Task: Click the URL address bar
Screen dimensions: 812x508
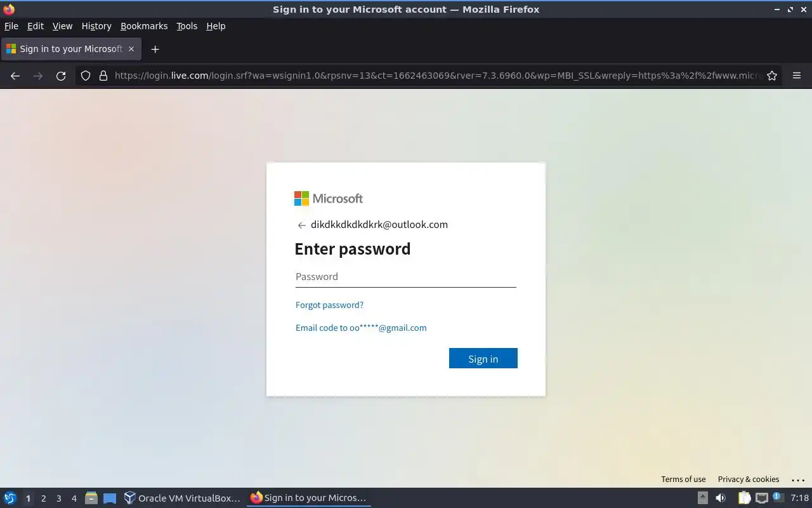Action: pyautogui.click(x=438, y=76)
